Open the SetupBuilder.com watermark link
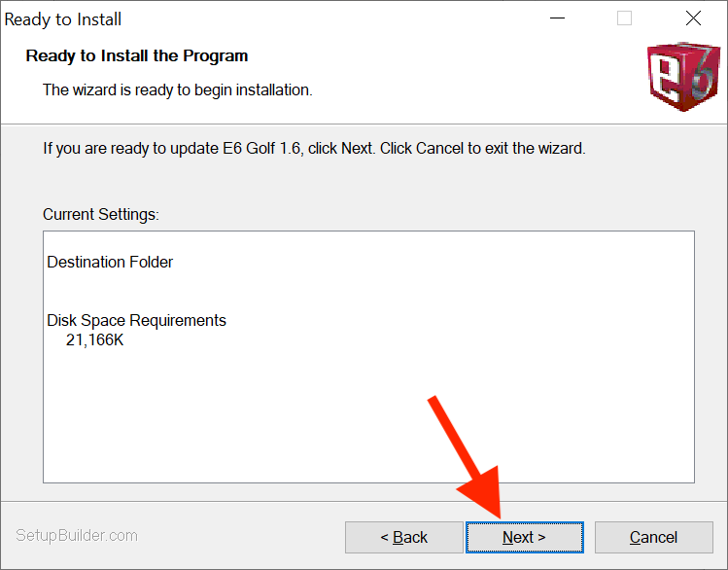The height and width of the screenshot is (570, 728). point(77,536)
